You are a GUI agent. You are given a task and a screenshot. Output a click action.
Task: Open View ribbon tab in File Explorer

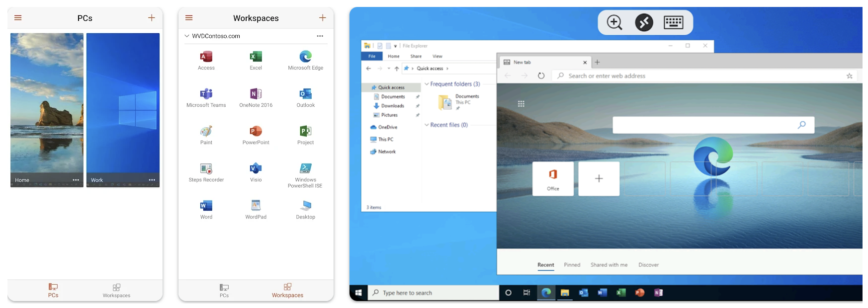437,56
